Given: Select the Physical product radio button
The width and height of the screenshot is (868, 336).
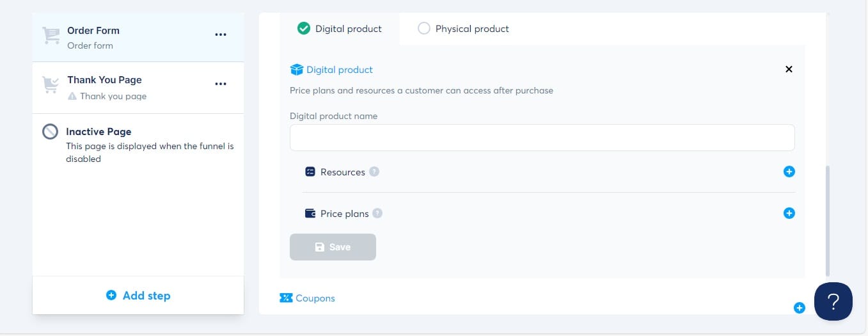Looking at the screenshot, I should click(x=423, y=28).
